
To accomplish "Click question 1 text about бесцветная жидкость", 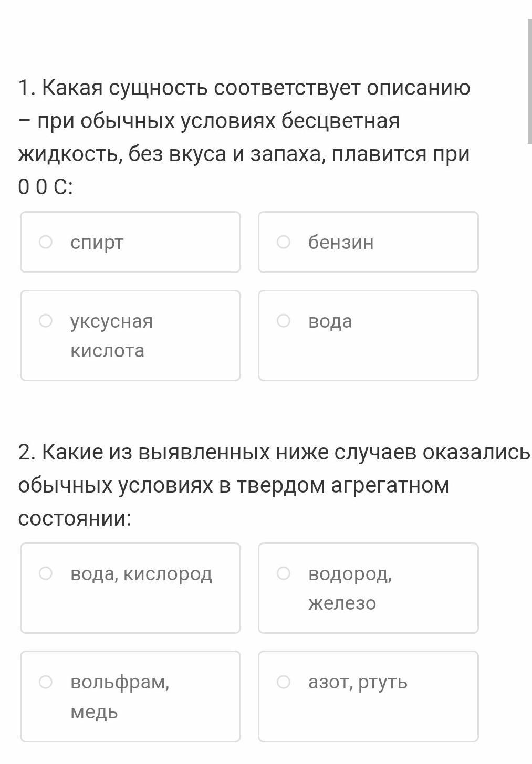I will 244,137.
